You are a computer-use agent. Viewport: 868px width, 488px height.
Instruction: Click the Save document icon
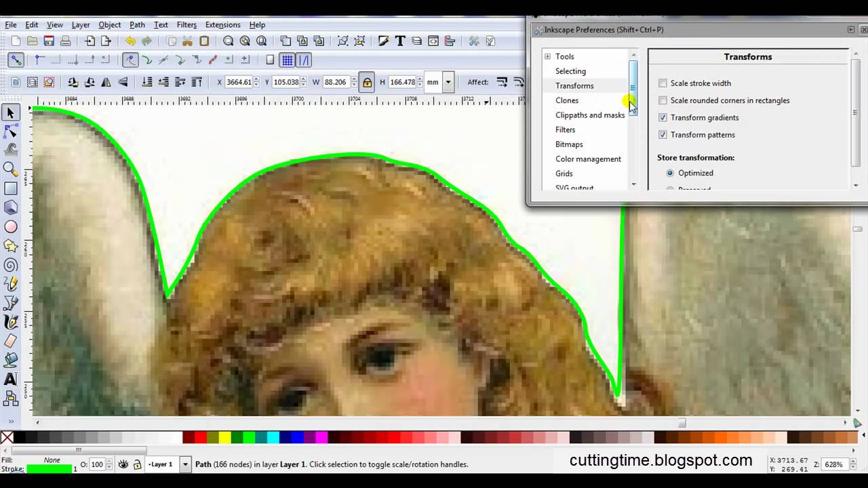coord(49,41)
